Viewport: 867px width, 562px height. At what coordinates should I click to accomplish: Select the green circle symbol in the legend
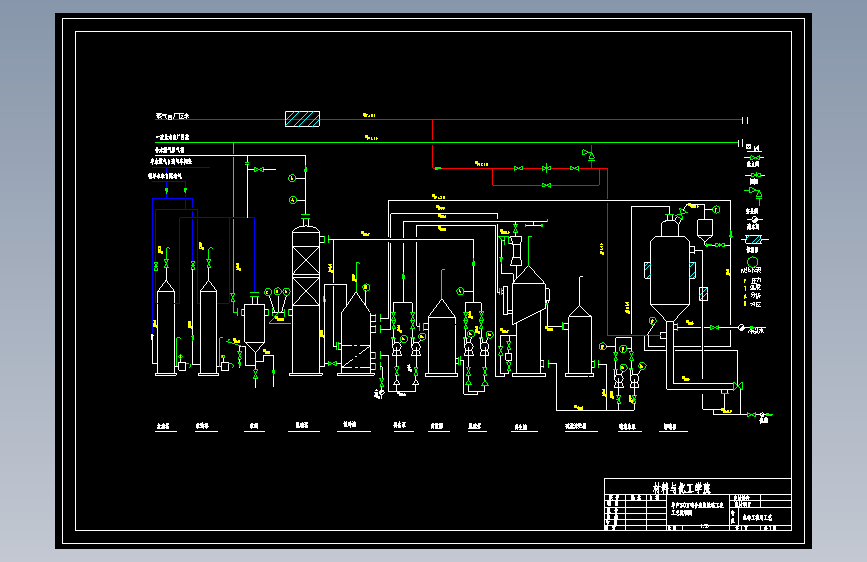[x=753, y=262]
